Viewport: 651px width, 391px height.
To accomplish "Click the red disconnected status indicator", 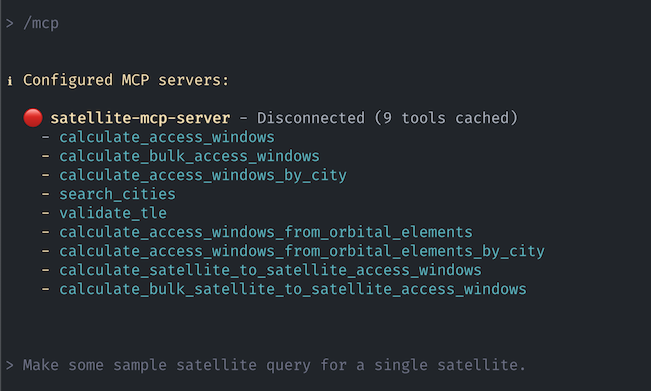I will click(33, 118).
